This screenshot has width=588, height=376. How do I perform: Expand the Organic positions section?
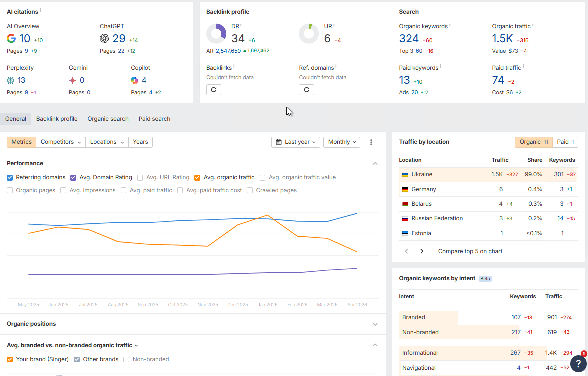pos(375,324)
